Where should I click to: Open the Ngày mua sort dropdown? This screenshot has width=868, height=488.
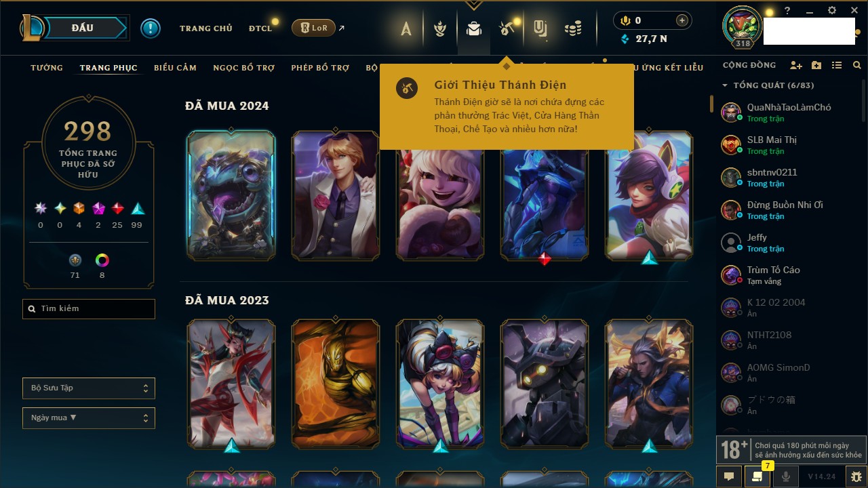coord(89,418)
